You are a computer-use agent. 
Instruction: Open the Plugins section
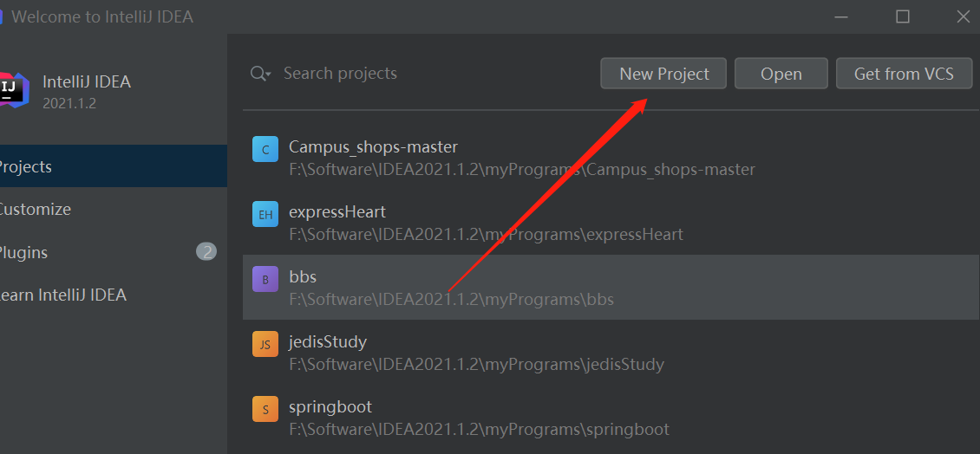click(x=113, y=252)
